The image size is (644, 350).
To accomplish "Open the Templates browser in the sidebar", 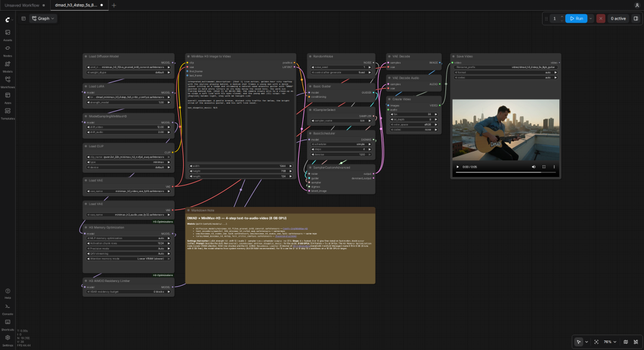I will coord(7,113).
